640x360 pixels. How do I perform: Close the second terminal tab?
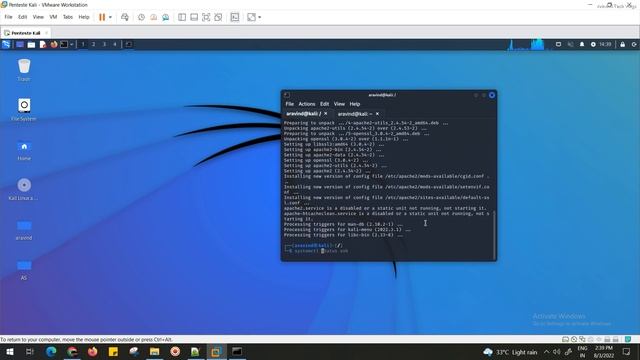coord(377,113)
